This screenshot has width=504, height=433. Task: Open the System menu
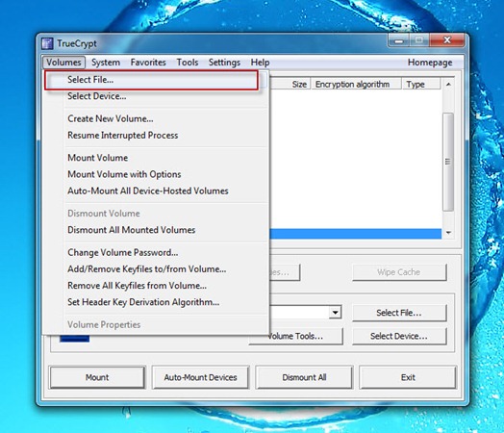click(106, 63)
